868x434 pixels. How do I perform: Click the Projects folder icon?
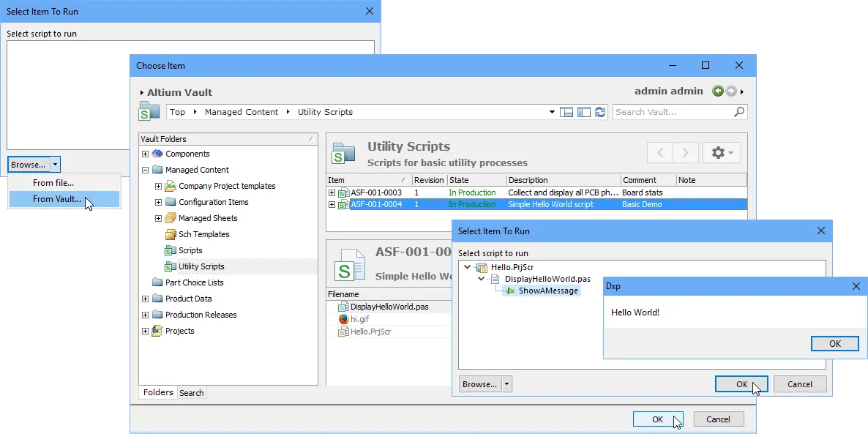pos(157,331)
